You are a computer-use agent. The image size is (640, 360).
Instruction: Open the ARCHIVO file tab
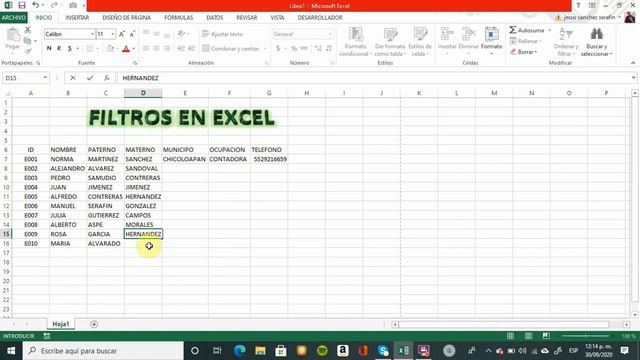pos(13,18)
